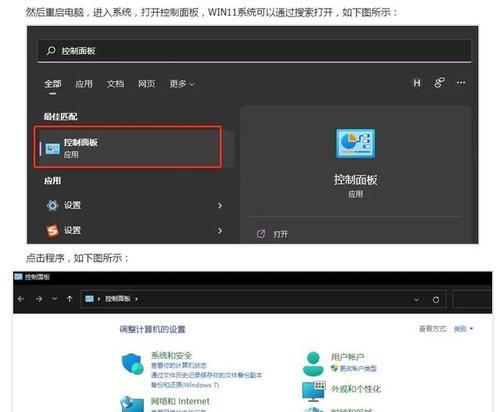Viewport: 500px width, 412px height.
Task: Open 更改帐户类型 link
Action: 358,368
